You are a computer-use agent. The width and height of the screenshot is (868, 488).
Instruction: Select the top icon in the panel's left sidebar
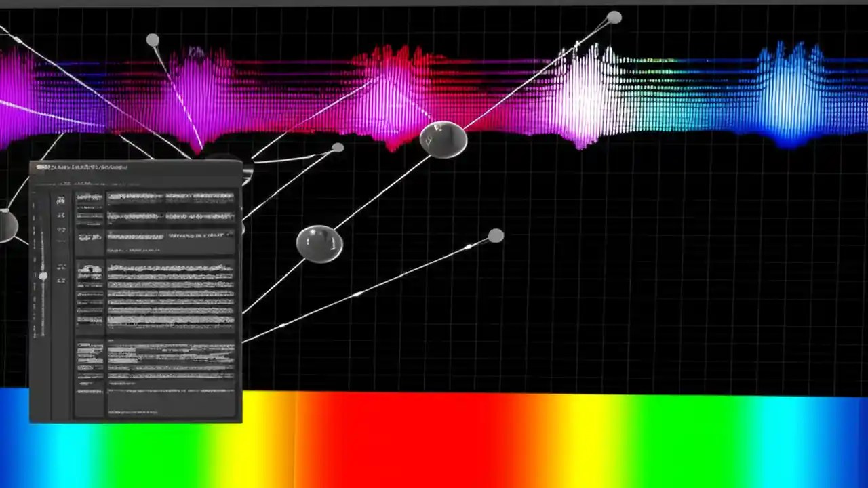click(61, 199)
